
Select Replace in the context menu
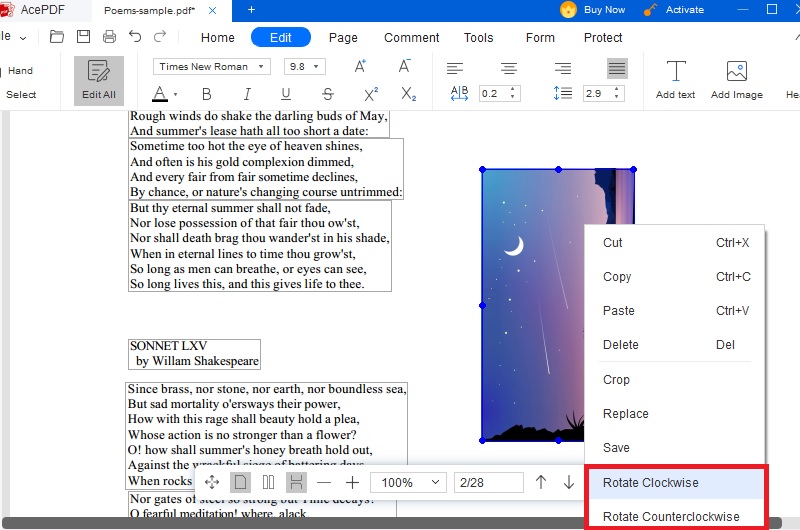[x=676, y=414]
